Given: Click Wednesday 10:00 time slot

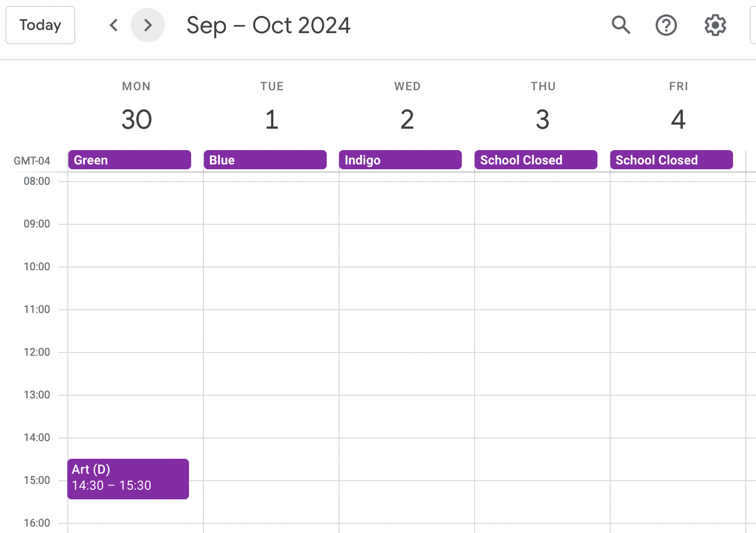Looking at the screenshot, I should (x=407, y=288).
